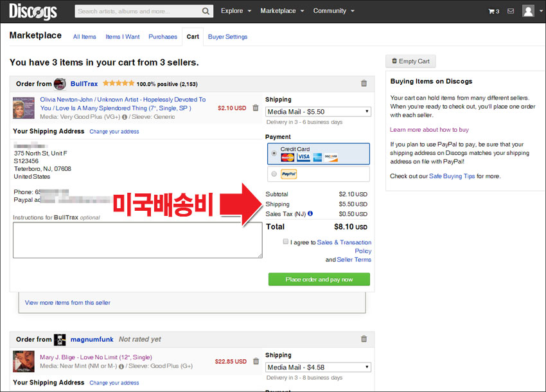Click Place order and pay now
The height and width of the screenshot is (392, 546).
(319, 280)
